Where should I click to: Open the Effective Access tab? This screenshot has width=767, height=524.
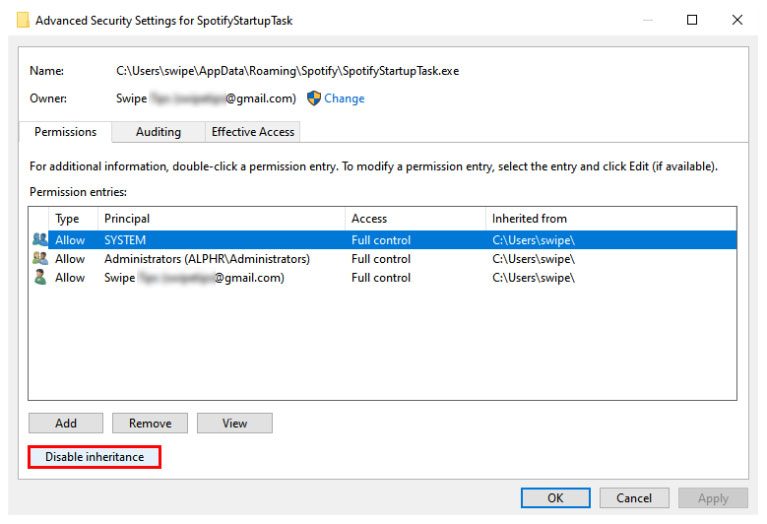(252, 132)
